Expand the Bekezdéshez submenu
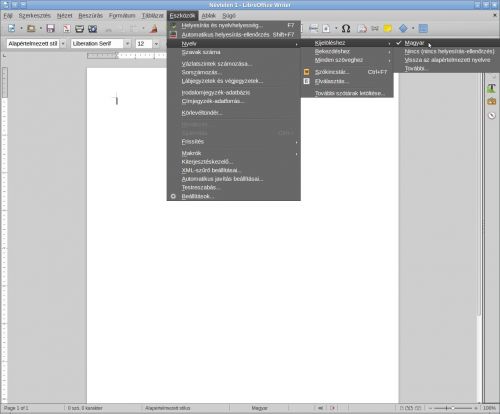 347,51
